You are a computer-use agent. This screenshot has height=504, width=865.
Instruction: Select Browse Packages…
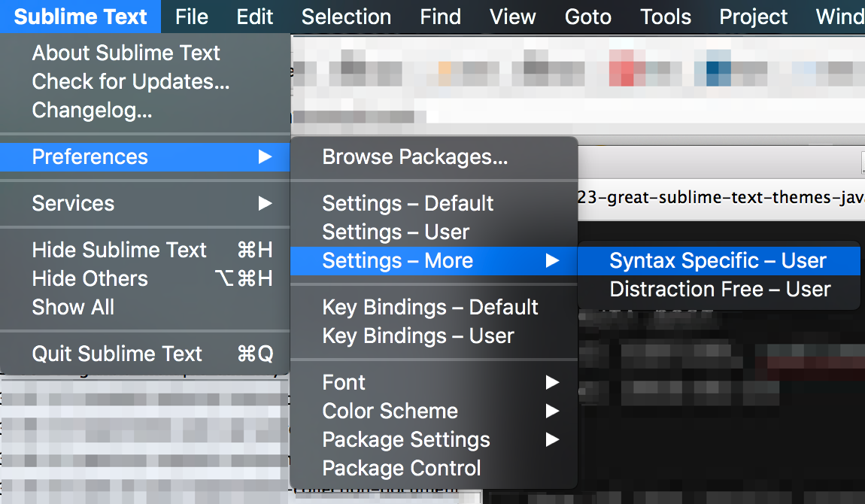(x=434, y=157)
